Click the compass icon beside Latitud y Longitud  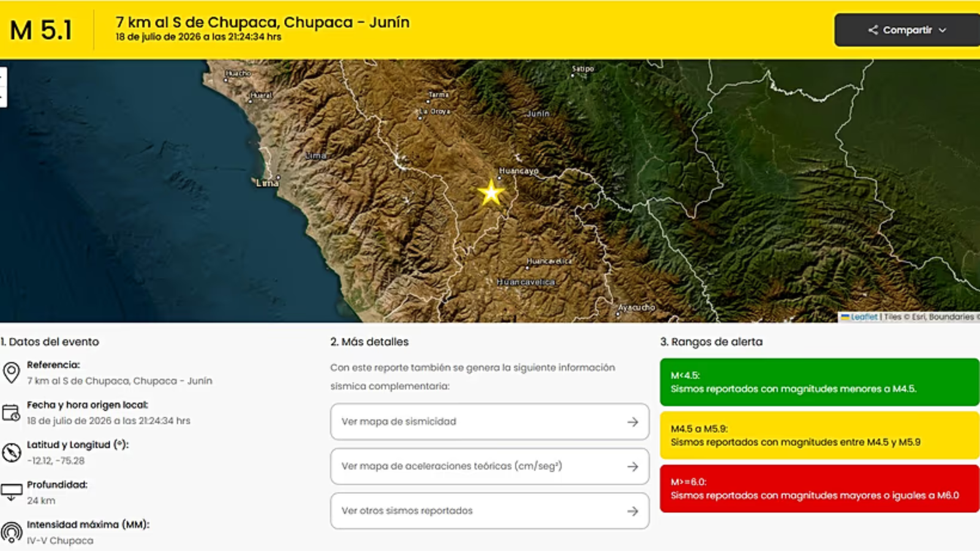coord(11,452)
